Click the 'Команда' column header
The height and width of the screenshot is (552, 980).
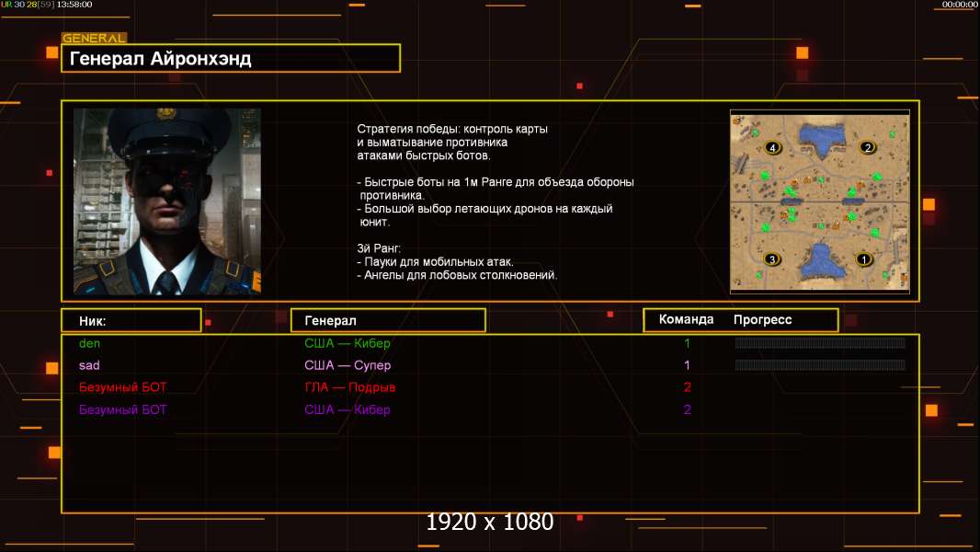(686, 319)
